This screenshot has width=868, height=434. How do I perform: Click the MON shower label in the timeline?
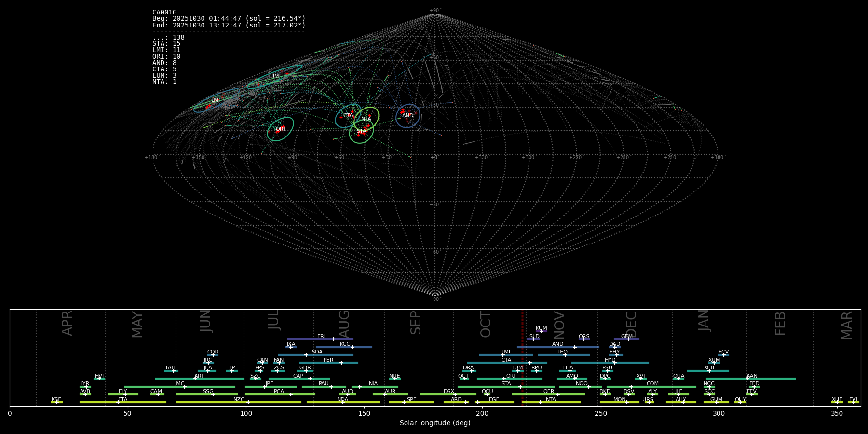(x=620, y=400)
